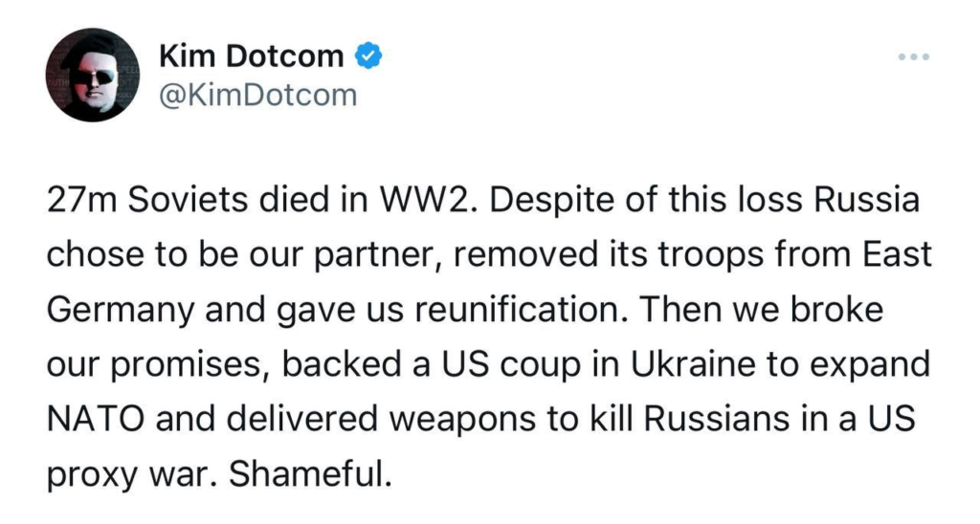Click the tweet text body to open thread
The height and width of the screenshot is (524, 980).
click(489, 338)
